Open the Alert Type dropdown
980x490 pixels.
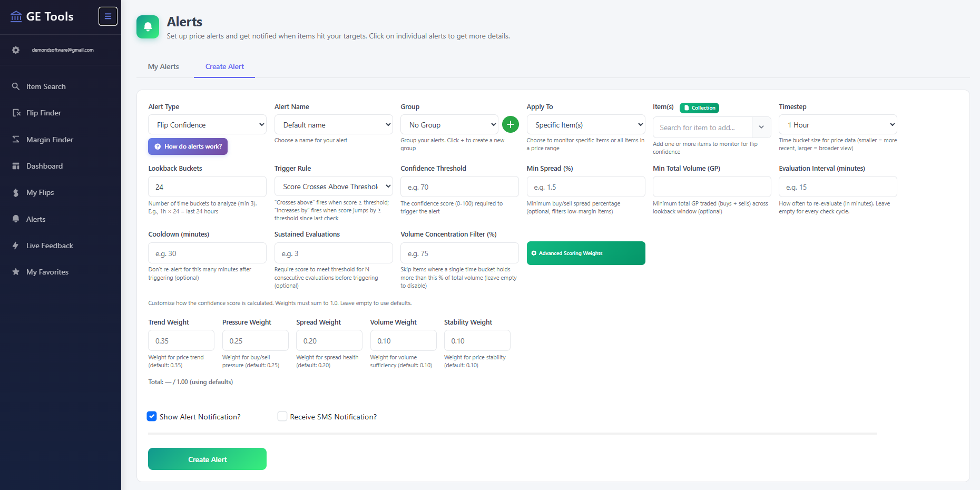(207, 125)
